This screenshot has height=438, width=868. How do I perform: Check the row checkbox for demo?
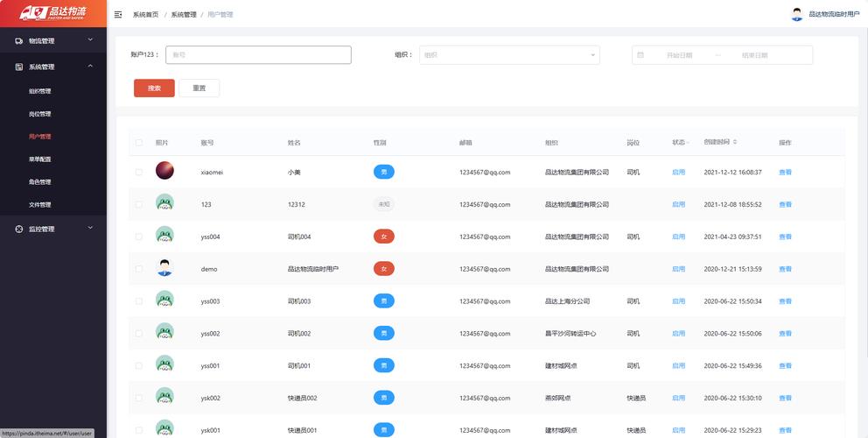[x=139, y=268]
